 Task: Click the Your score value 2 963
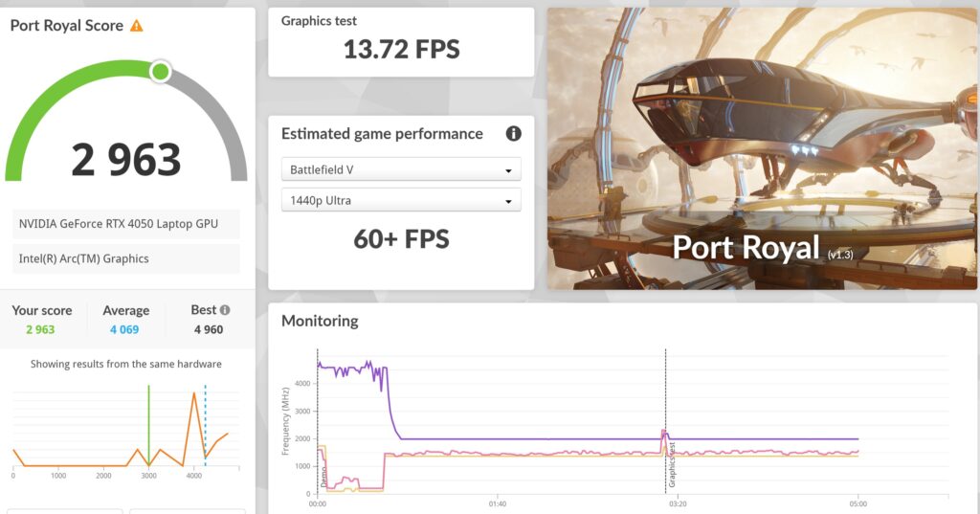click(40, 329)
